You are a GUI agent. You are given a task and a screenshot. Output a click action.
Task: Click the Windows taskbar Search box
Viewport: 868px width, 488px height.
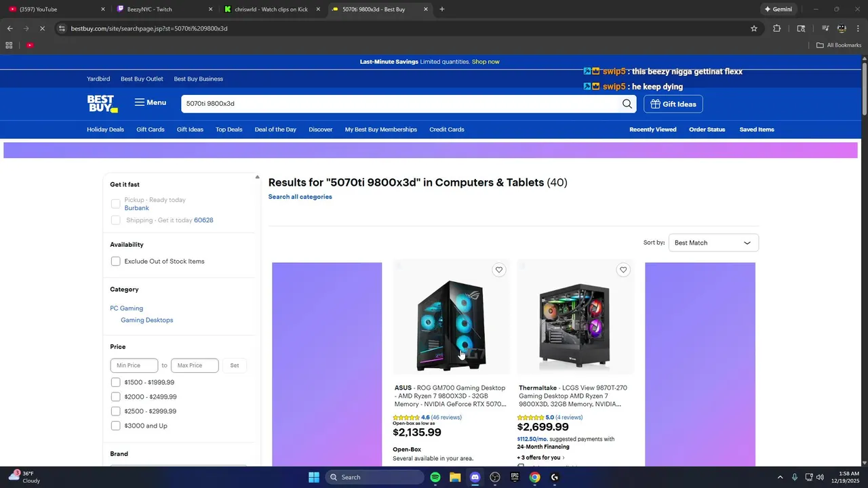[x=375, y=477]
